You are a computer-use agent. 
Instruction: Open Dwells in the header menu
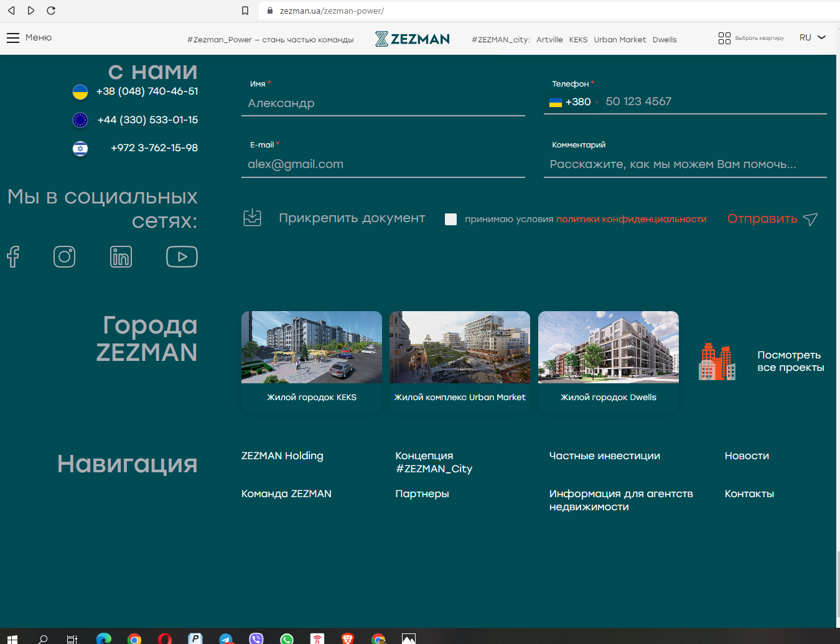coord(665,40)
